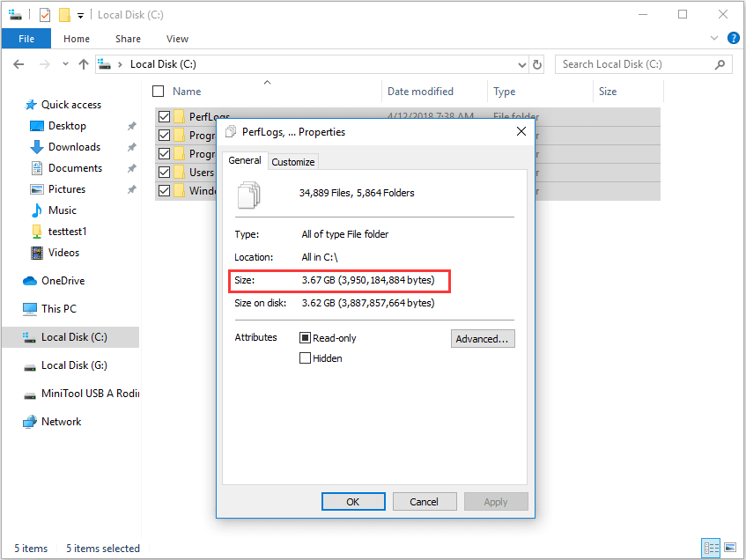Click the pin icon next to Pictures
This screenshot has width=746, height=560.
point(132,189)
